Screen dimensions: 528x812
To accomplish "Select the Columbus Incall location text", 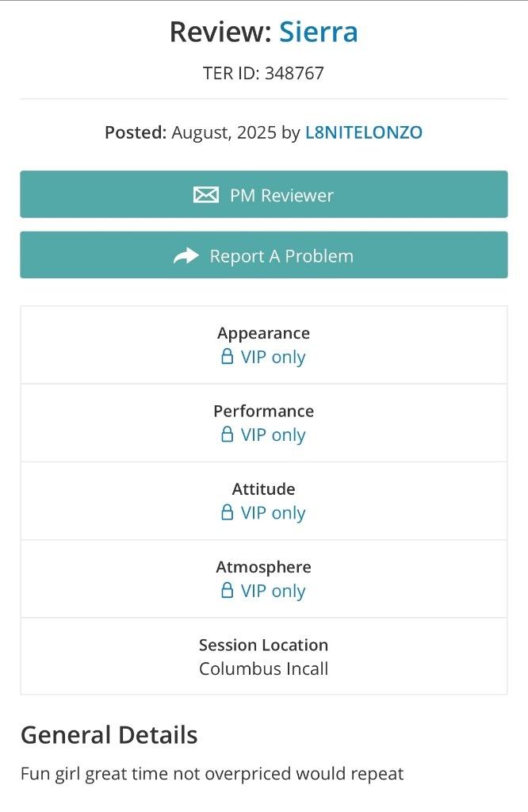I will [263, 668].
